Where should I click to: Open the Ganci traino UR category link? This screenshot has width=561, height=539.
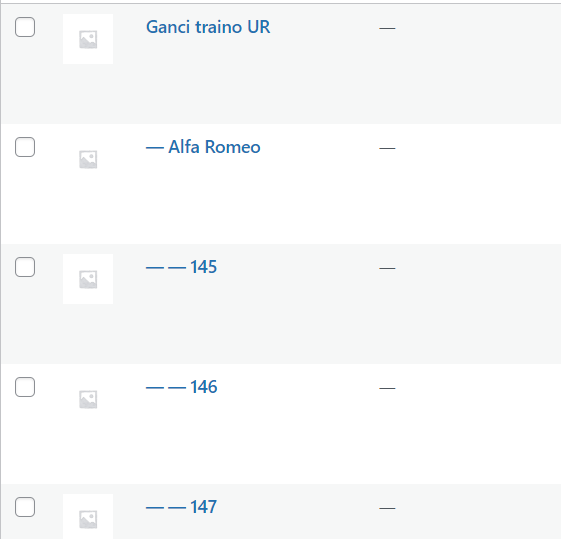(208, 27)
